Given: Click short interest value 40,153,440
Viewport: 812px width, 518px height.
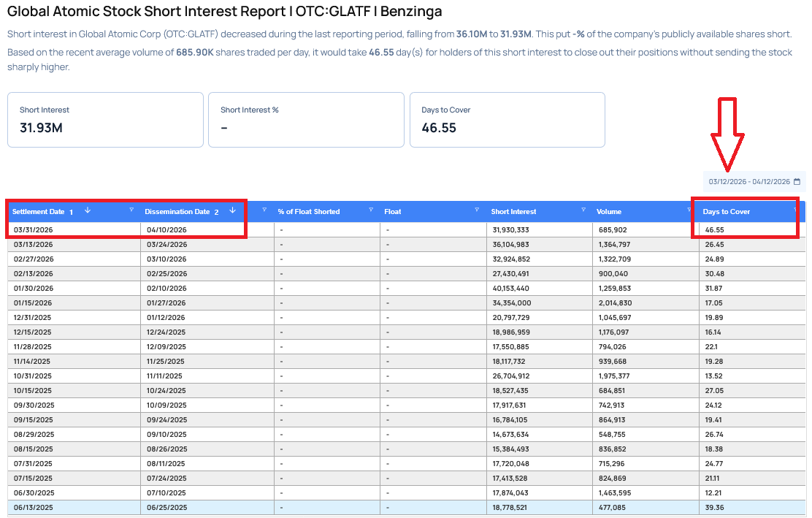Looking at the screenshot, I should coord(511,288).
